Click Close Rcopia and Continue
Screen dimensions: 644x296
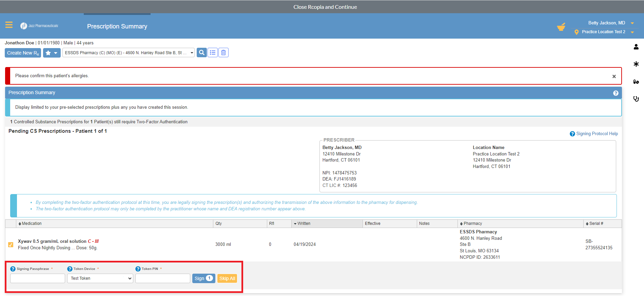[x=325, y=7]
